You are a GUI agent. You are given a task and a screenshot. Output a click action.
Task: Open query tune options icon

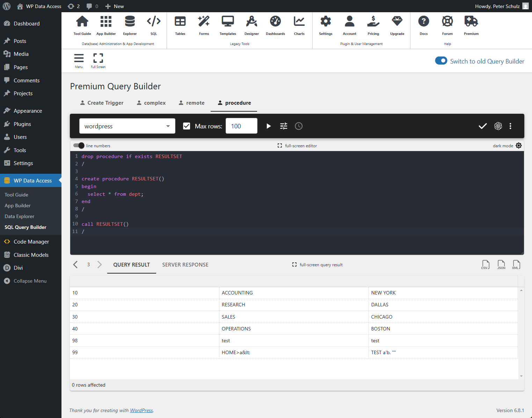click(284, 126)
